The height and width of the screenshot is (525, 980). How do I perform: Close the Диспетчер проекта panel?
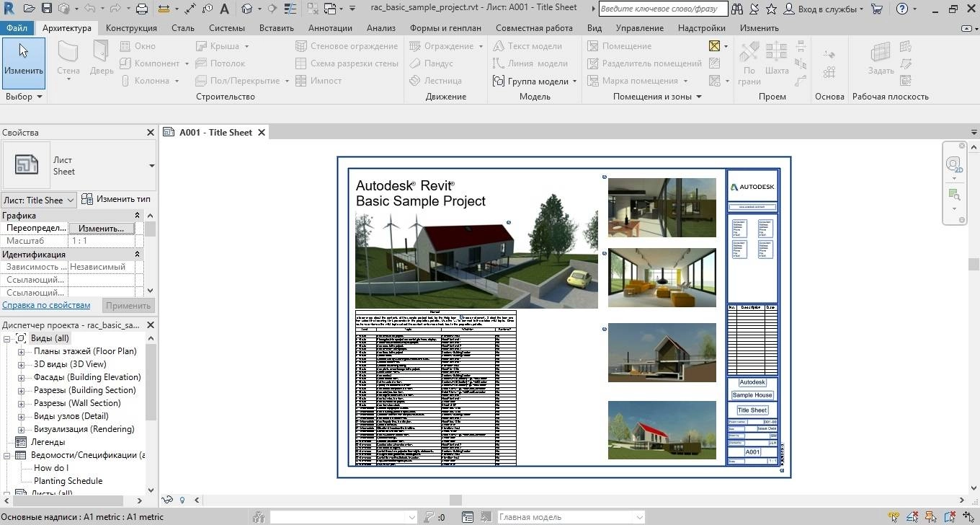151,325
